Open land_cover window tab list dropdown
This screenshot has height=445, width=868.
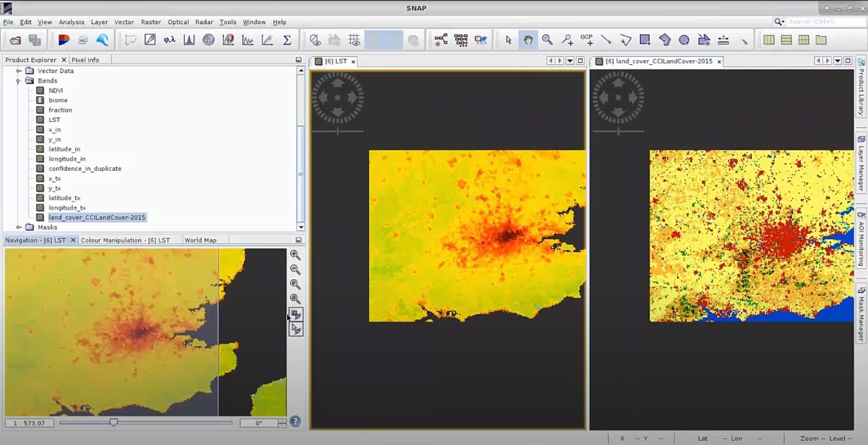(837, 61)
